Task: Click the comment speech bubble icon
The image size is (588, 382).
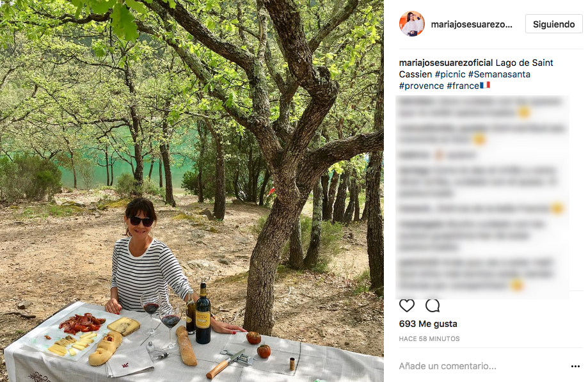Action: pos(433,306)
